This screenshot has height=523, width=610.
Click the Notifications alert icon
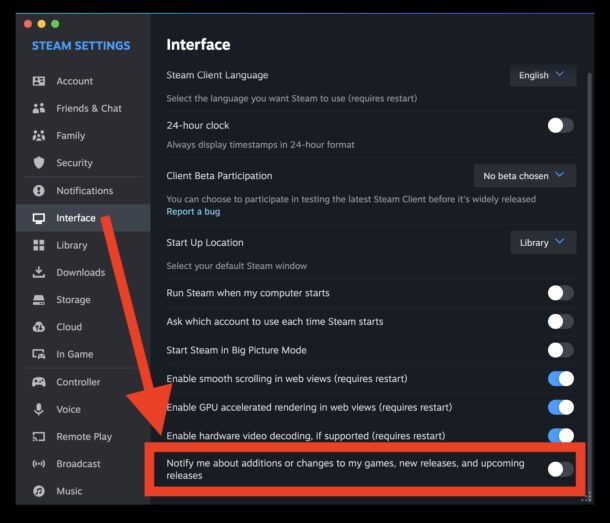(x=39, y=190)
